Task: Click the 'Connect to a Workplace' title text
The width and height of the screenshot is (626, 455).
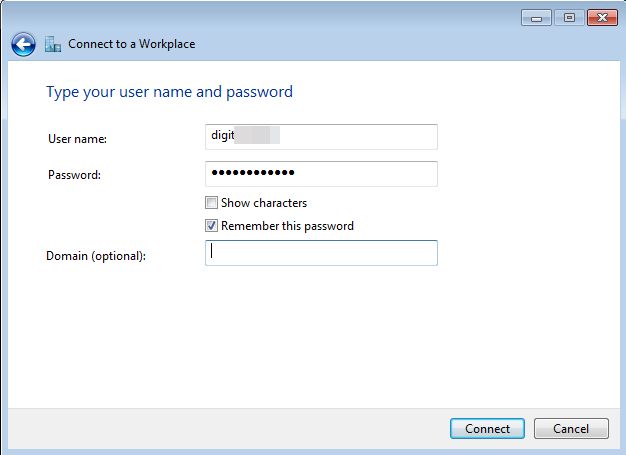Action: point(132,44)
